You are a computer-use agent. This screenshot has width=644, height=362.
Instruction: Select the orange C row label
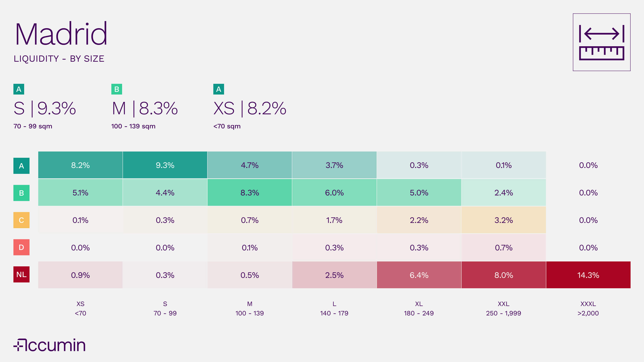(21, 220)
